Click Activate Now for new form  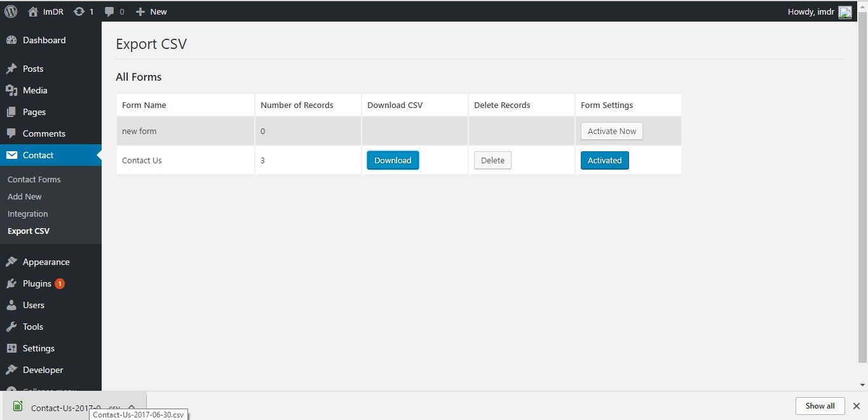(x=612, y=131)
